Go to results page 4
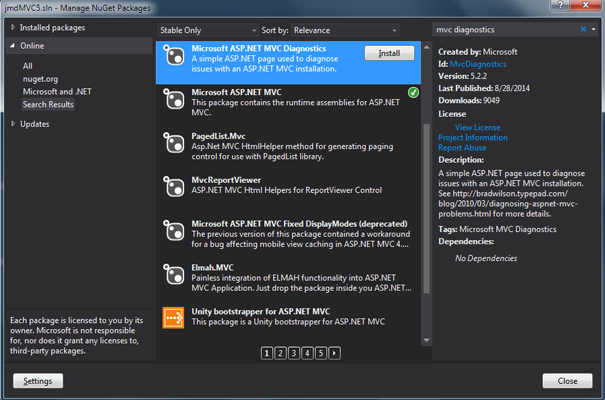605x400 pixels. pos(307,353)
